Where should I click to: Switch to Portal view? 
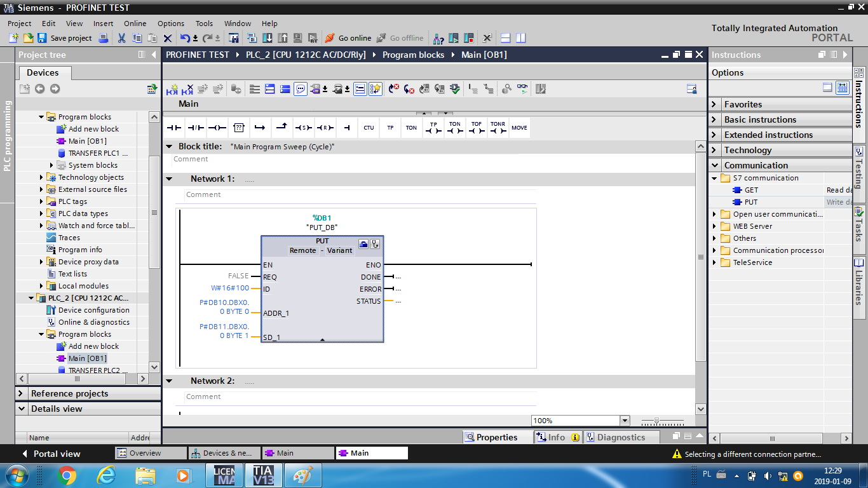(x=51, y=454)
